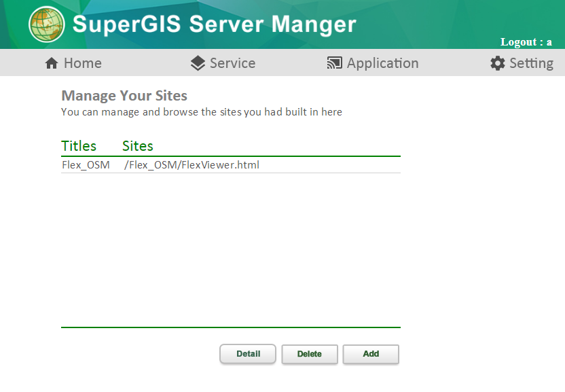The width and height of the screenshot is (565, 392).
Task: Click the Add button
Action: coord(371,354)
